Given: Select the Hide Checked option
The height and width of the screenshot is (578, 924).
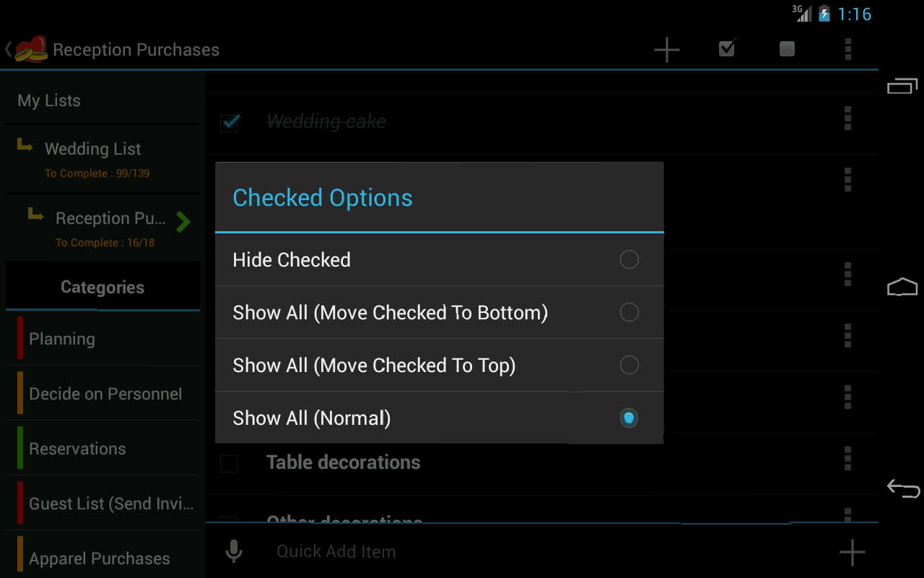Looking at the screenshot, I should click(x=439, y=259).
